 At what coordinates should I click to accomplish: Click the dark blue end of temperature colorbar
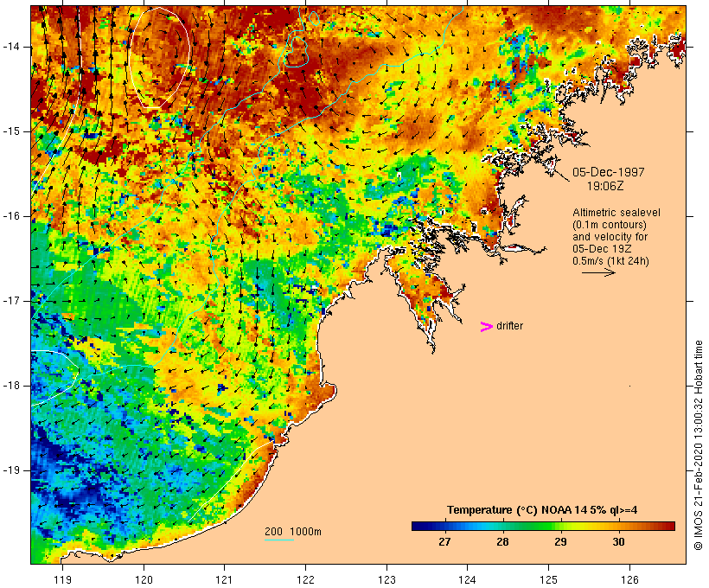point(418,526)
